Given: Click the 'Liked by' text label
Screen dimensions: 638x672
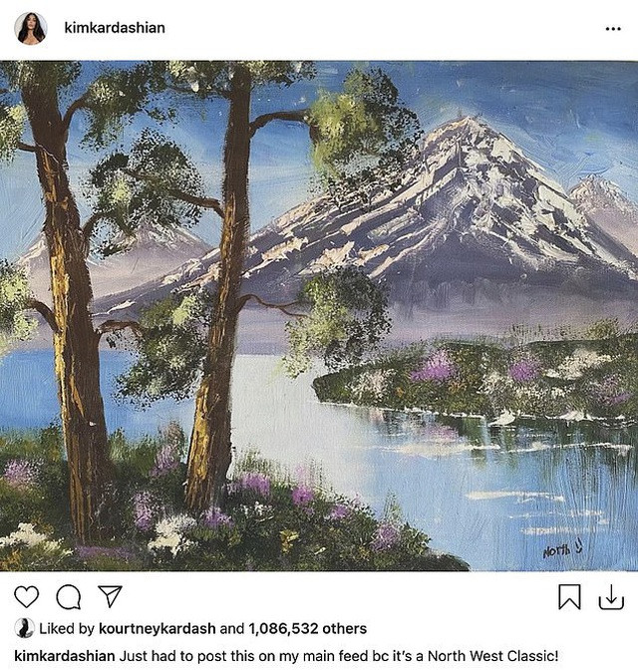Looking at the screenshot, I should click(x=67, y=629).
